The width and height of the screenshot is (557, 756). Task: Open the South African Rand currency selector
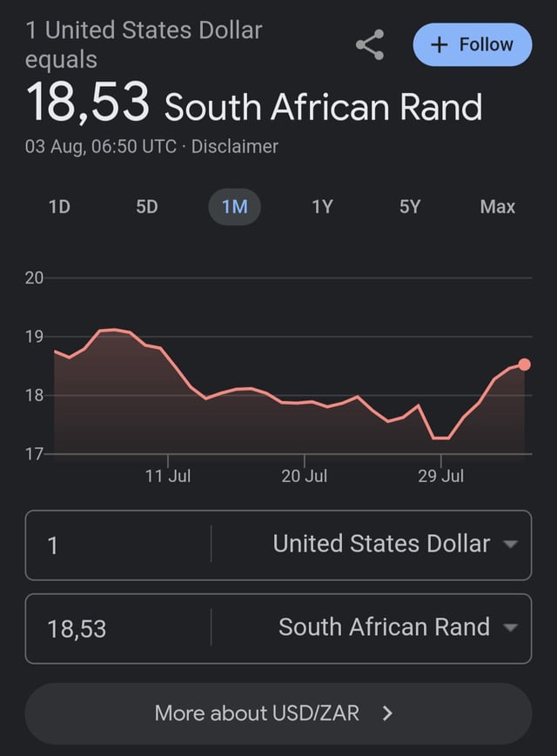[x=383, y=628]
